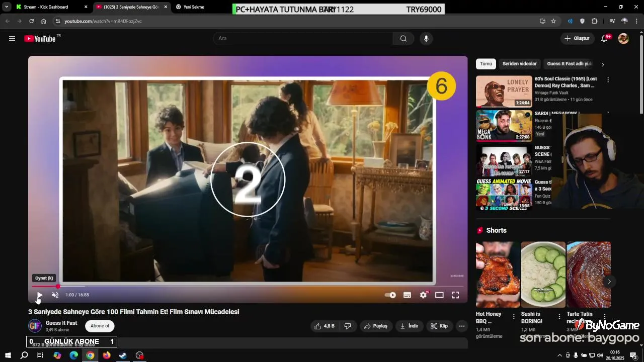Open the YouTube hamburger guide menu
Viewport: 644px width, 362px height.
tap(12, 39)
